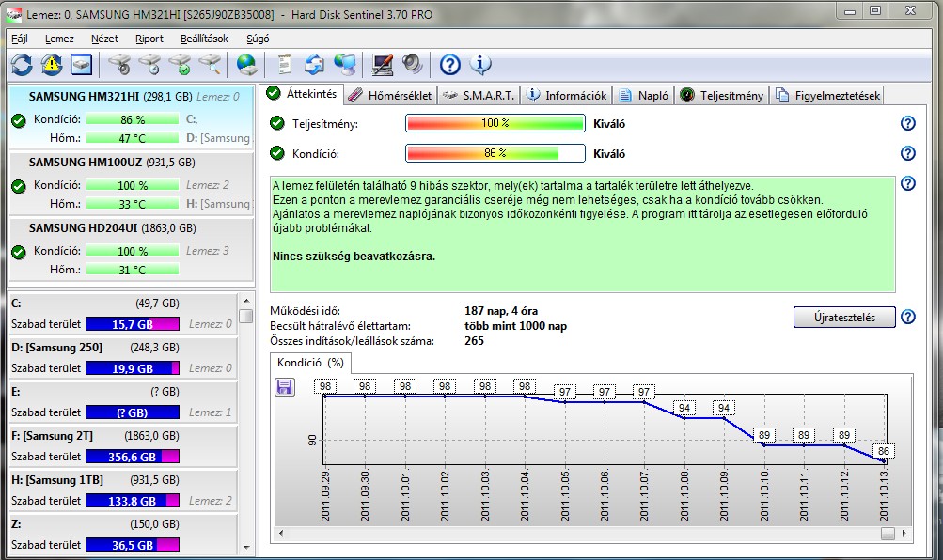The height and width of the screenshot is (560, 943).
Task: Open the Riport menu
Action: tap(149, 39)
